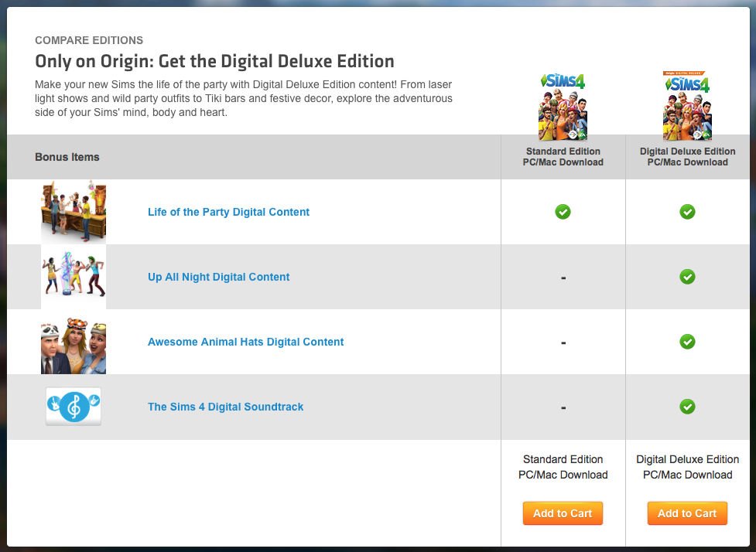Open the Up All Night thumbnail image
This screenshot has height=552, width=756.
(74, 277)
